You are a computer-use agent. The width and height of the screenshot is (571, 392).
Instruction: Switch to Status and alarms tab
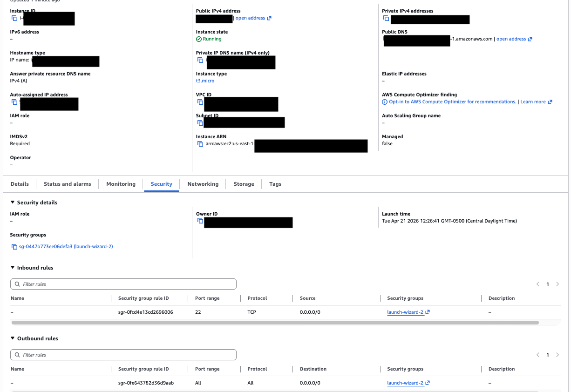pos(68,184)
